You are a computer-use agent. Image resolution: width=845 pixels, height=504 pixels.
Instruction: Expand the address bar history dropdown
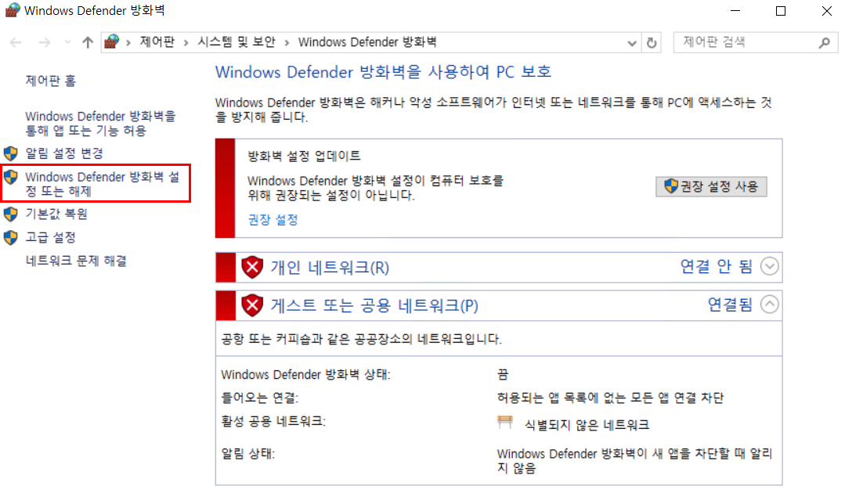click(631, 43)
